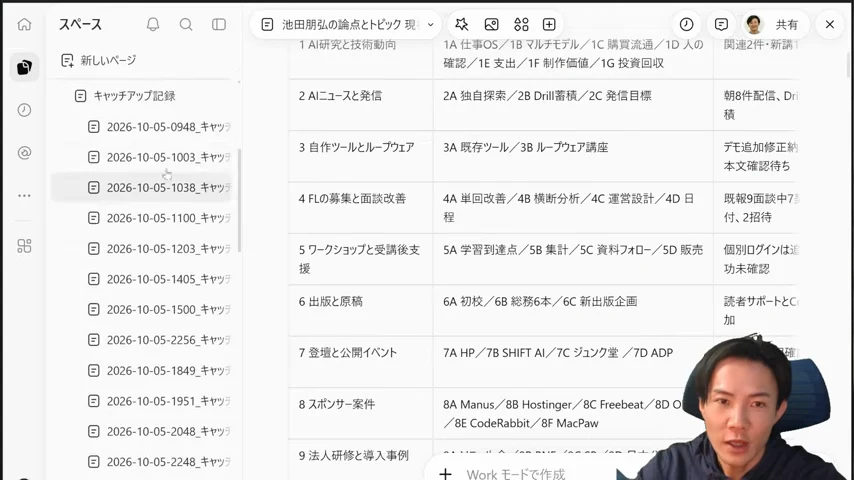This screenshot has height=480, width=854.
Task: Open the キャッチアップ記録 page
Action: click(x=134, y=96)
